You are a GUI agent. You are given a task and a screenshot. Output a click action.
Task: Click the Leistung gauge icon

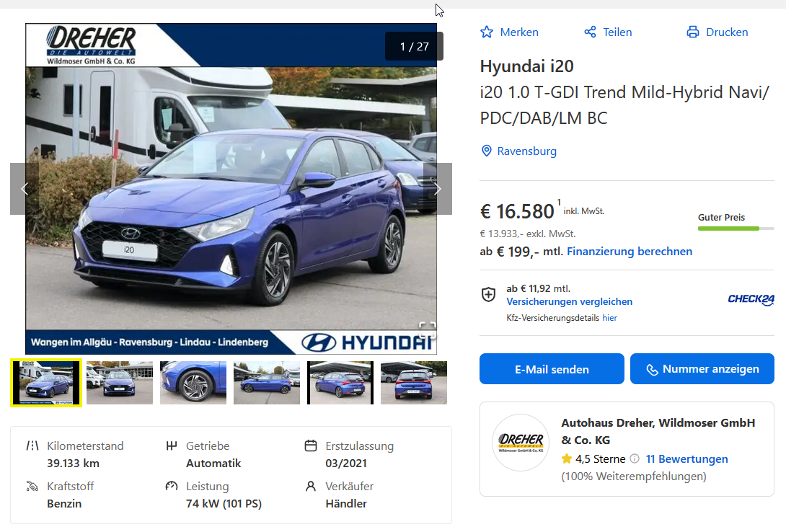(172, 486)
